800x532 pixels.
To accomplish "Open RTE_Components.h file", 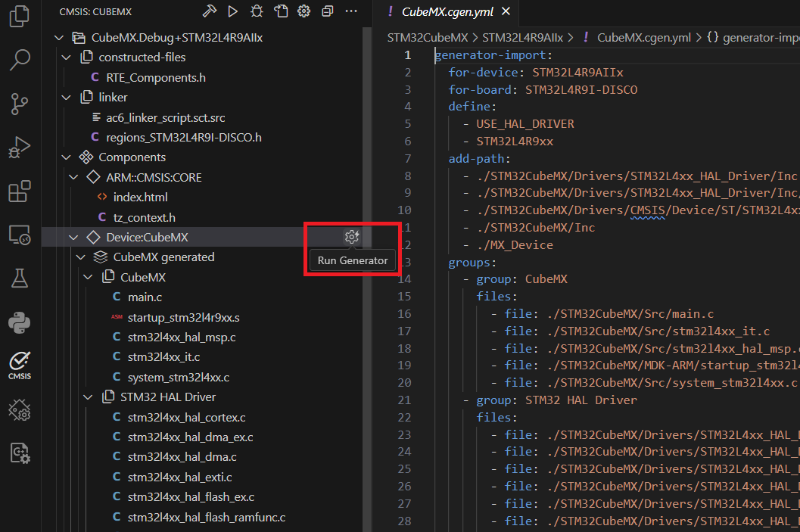I will coord(156,77).
